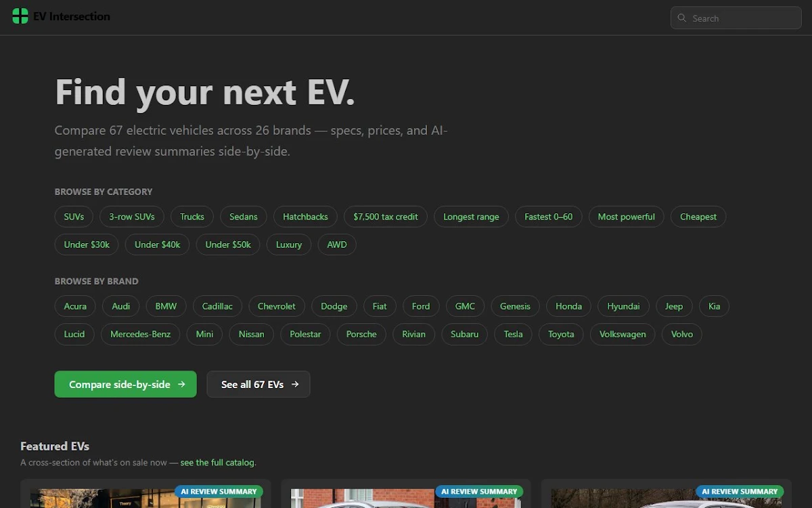Filter EVs Under $40k
Viewport: 812px width, 508px height.
[158, 245]
